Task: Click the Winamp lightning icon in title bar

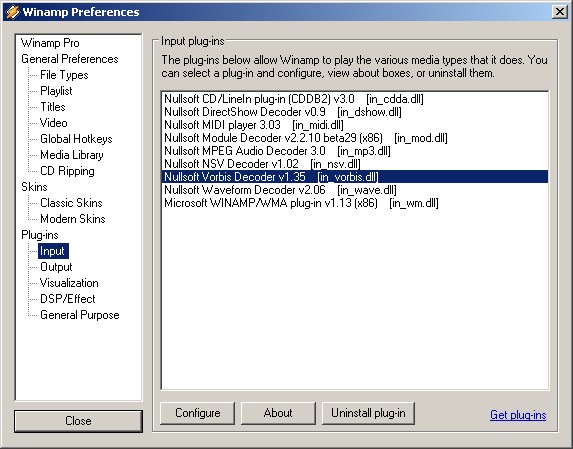Action: point(12,12)
